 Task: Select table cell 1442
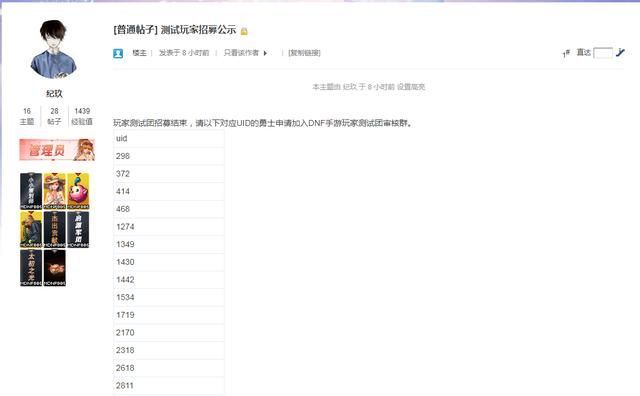tap(169, 280)
